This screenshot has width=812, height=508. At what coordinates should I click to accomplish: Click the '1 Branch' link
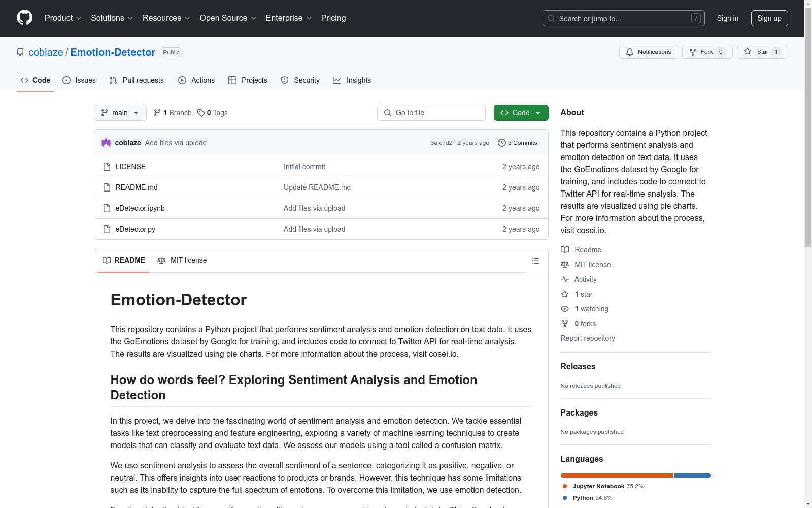(173, 113)
